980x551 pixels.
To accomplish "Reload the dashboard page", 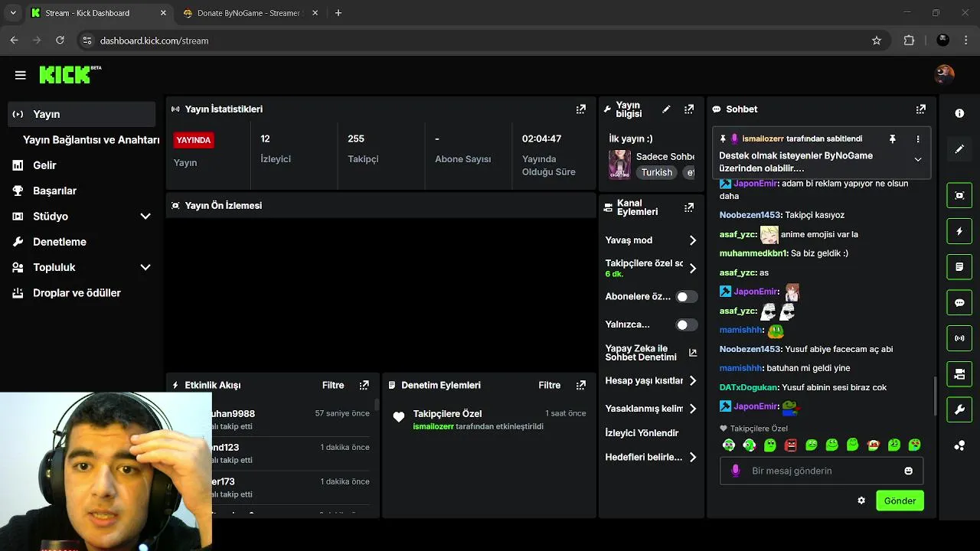I will point(60,41).
